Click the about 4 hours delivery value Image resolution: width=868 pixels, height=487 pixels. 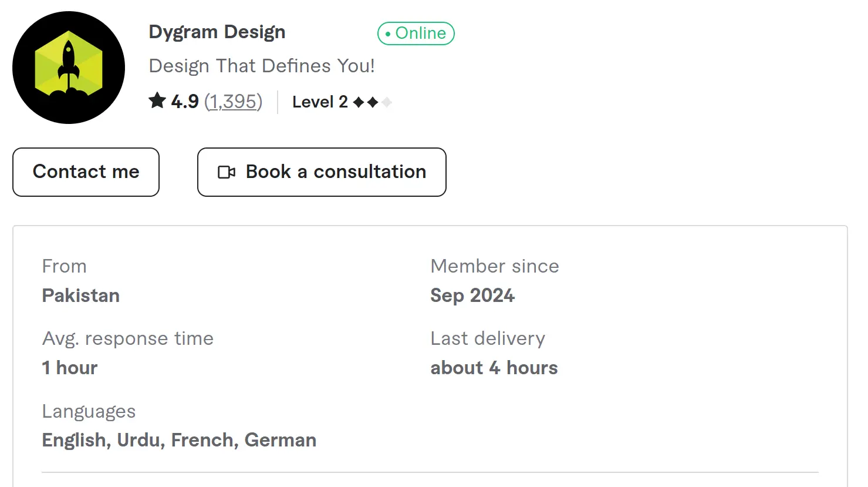point(494,368)
